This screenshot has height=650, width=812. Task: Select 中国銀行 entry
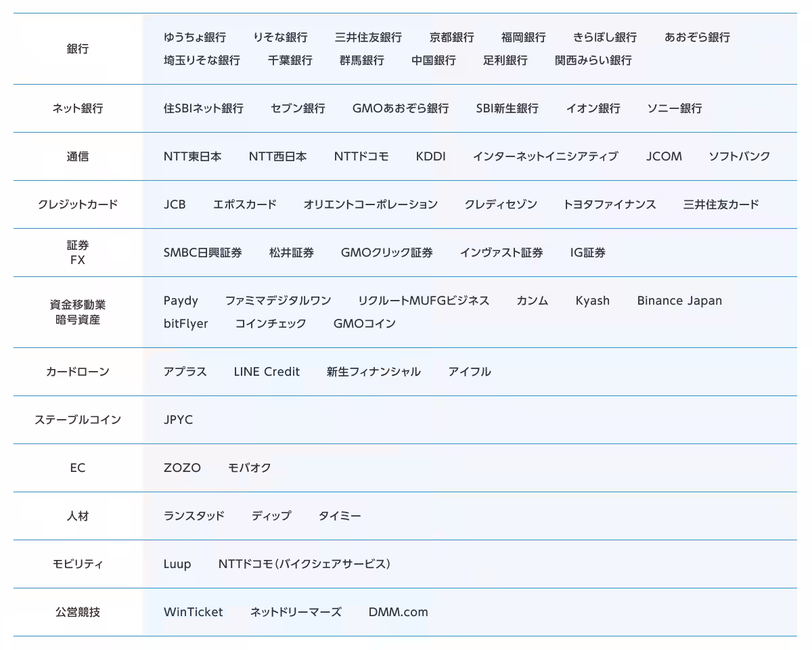[434, 60]
